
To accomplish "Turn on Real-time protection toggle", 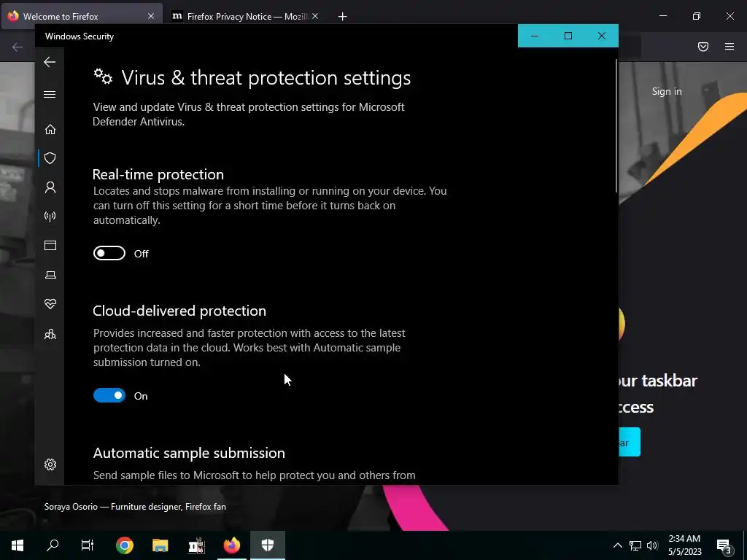I will point(109,253).
